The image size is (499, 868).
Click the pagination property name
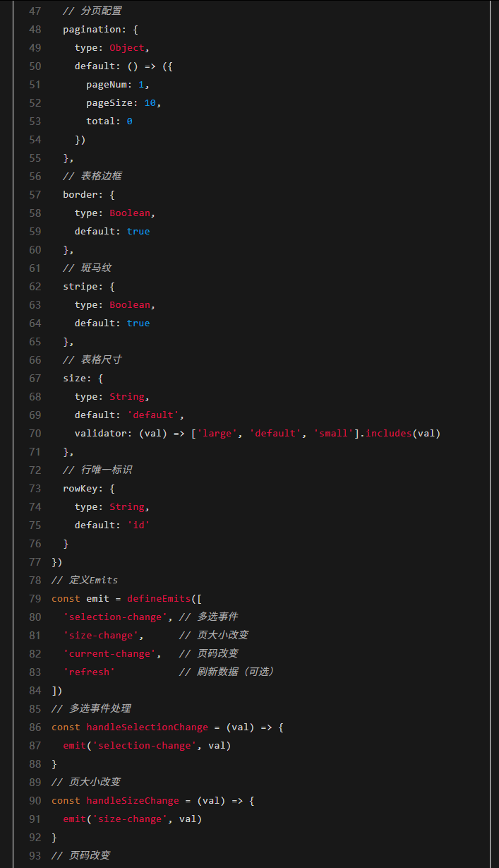point(92,30)
